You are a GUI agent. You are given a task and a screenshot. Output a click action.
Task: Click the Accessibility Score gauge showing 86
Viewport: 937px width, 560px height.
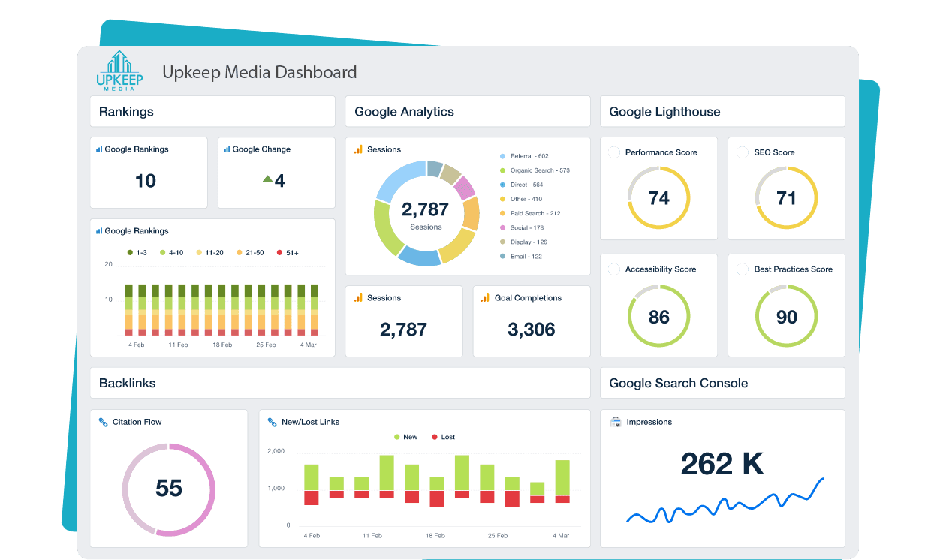click(658, 316)
